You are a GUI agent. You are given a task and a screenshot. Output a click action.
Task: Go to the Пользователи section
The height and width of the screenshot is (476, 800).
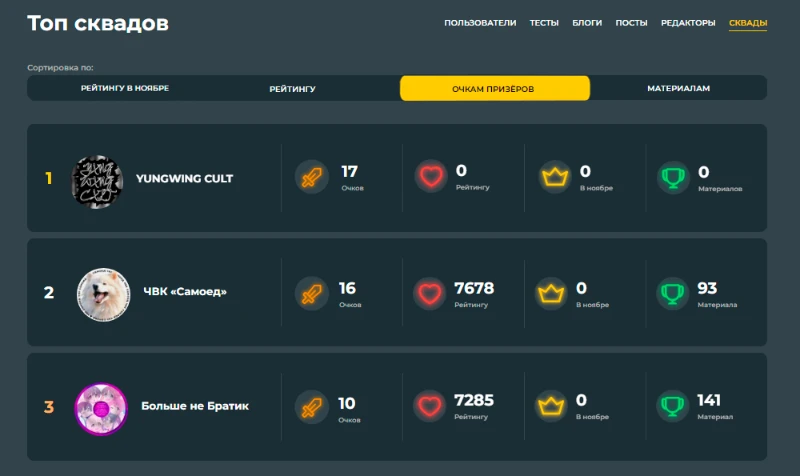point(480,23)
